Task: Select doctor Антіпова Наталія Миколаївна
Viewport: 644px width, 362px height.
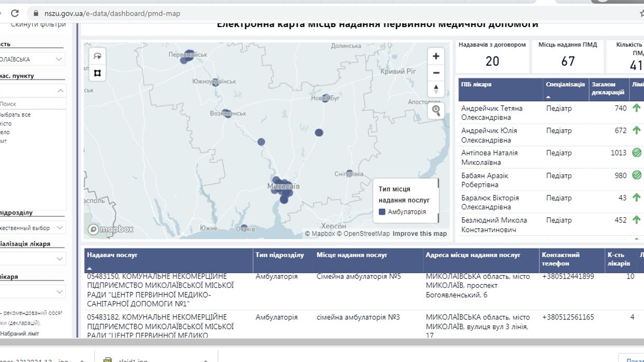Action: [490, 158]
